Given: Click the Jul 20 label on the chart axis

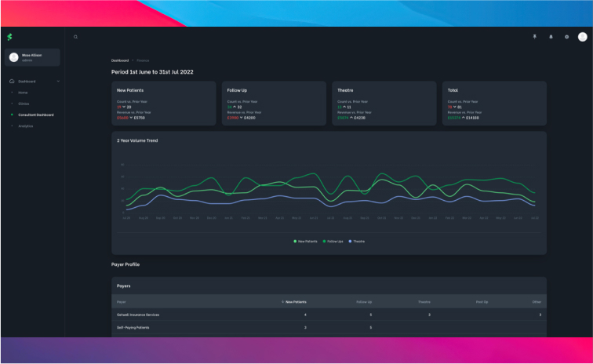Looking at the screenshot, I should pos(126,218).
